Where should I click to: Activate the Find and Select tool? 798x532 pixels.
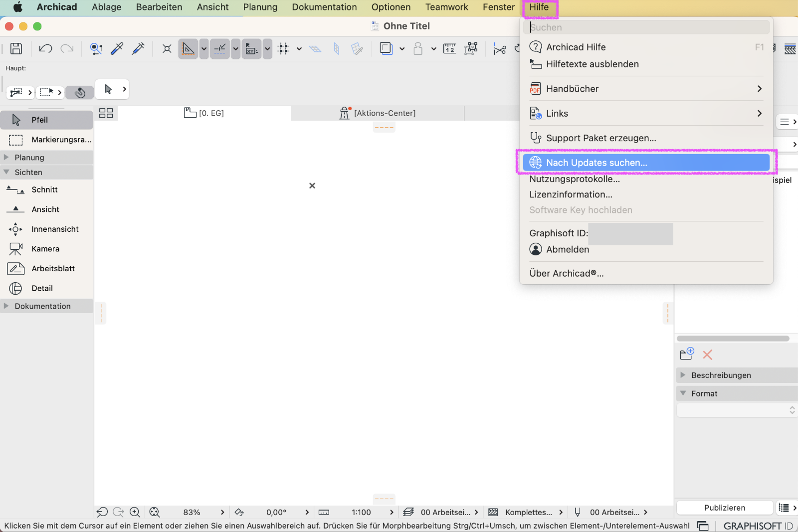tap(96, 48)
